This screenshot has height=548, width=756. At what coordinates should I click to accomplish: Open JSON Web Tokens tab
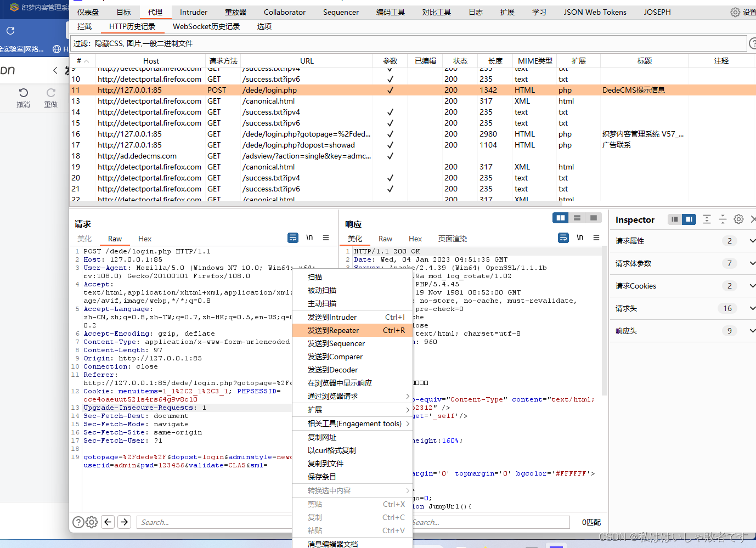pyautogui.click(x=595, y=12)
